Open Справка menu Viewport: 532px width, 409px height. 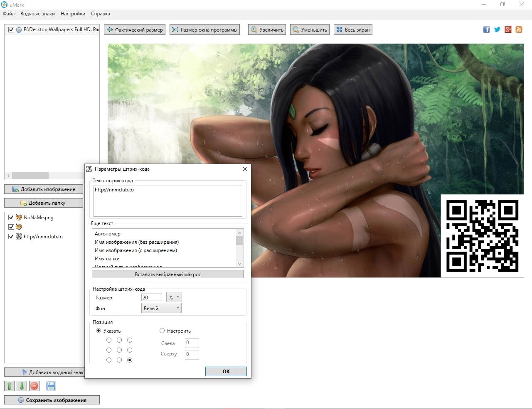(101, 14)
